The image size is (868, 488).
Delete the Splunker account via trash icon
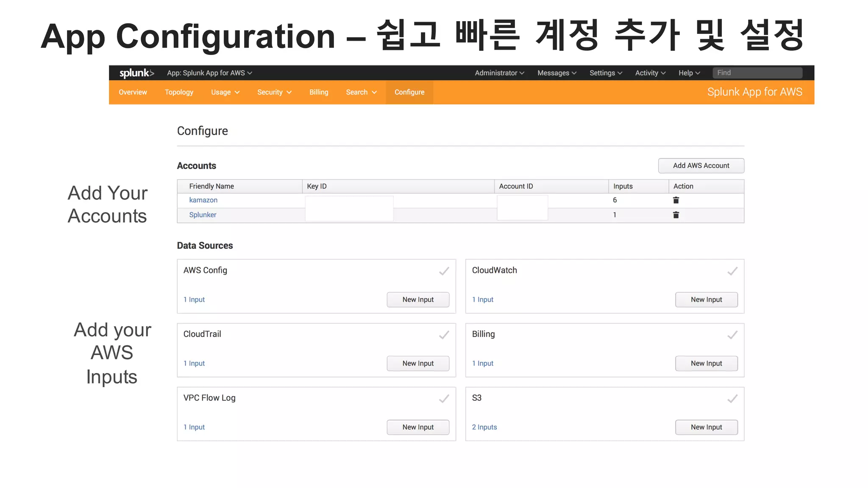tap(676, 215)
